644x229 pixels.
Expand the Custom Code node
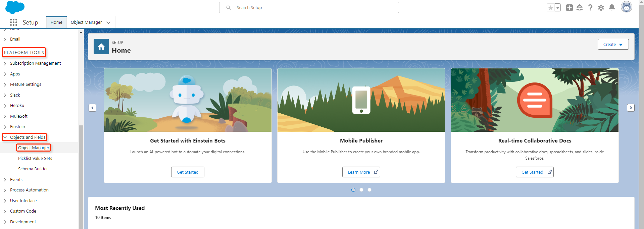(x=5, y=211)
